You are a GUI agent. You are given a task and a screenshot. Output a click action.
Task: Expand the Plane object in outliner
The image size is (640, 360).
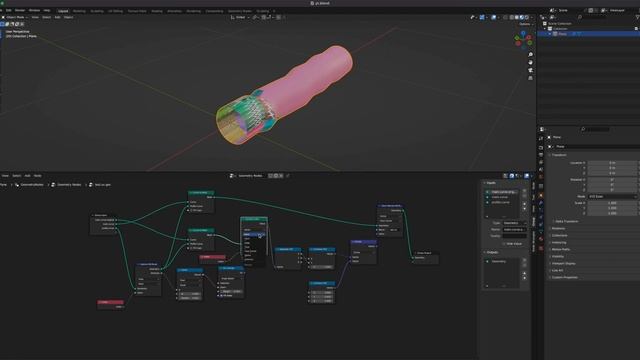click(x=550, y=34)
